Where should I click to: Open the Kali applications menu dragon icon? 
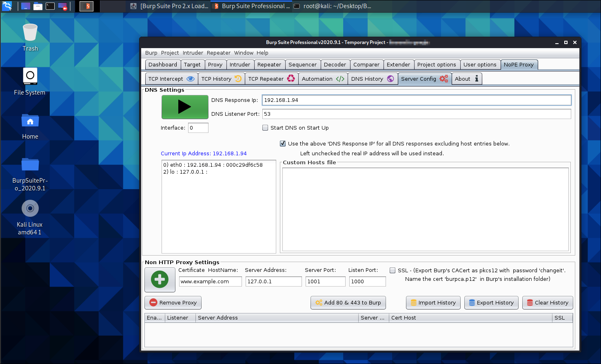click(x=7, y=6)
